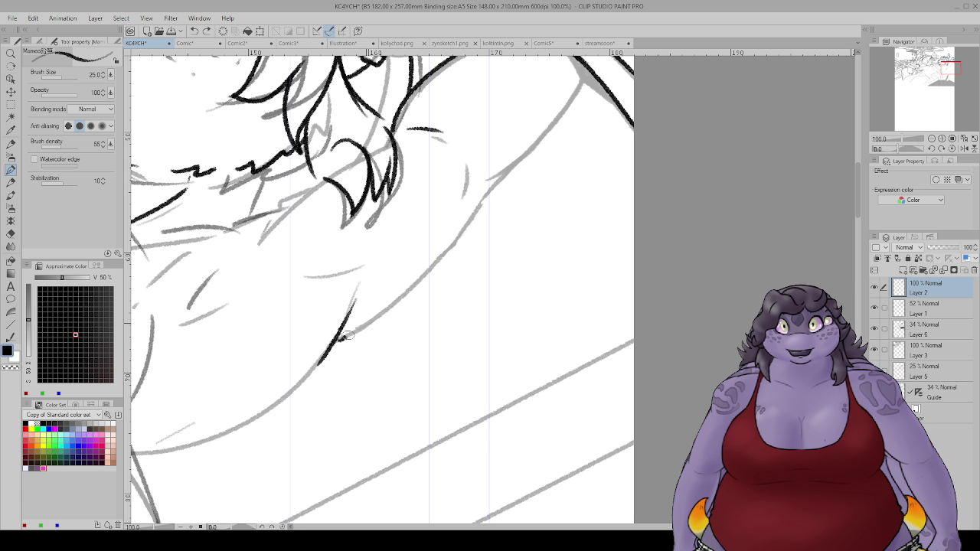The image size is (980, 551).
Task: Open the Filter menu
Action: click(171, 18)
